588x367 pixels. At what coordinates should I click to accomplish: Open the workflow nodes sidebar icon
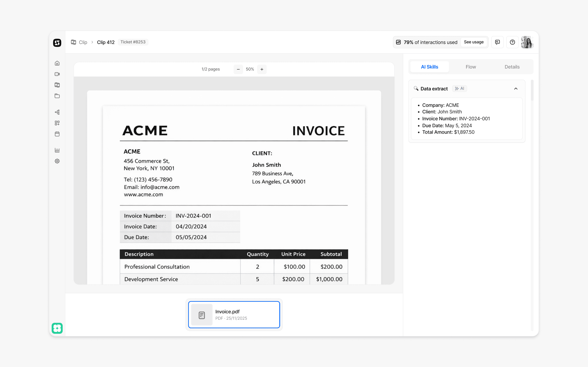57,112
